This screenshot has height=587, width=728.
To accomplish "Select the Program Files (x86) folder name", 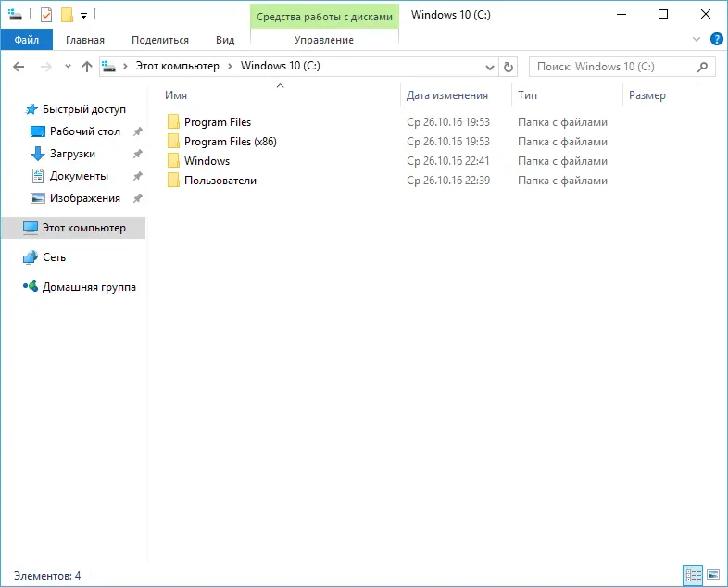I will point(231,142).
